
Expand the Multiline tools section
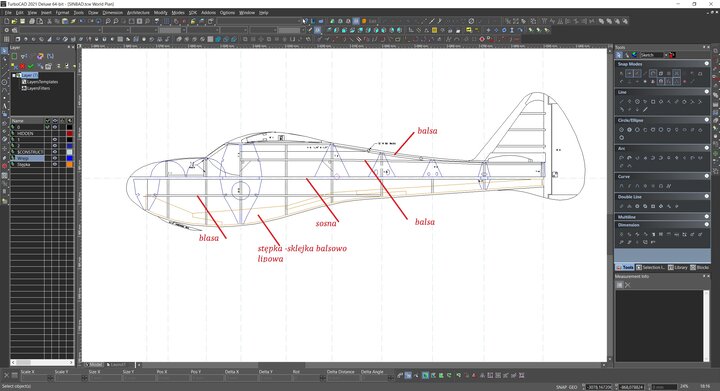point(707,217)
